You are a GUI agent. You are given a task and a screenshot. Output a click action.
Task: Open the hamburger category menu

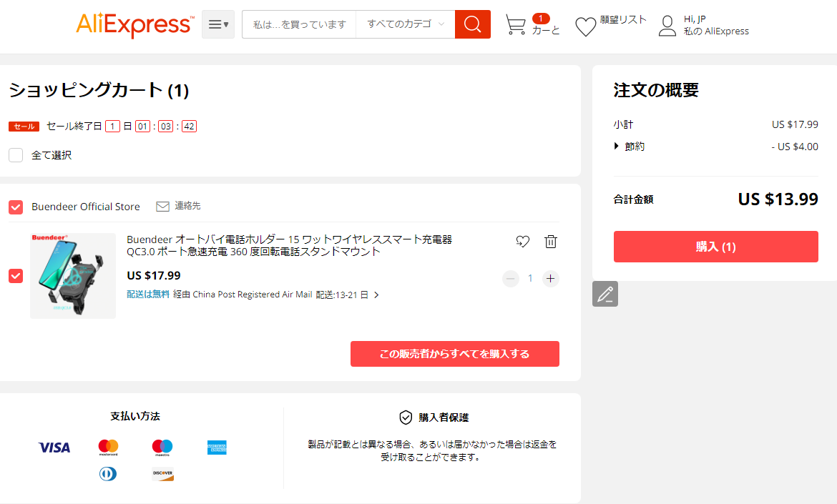pos(217,24)
